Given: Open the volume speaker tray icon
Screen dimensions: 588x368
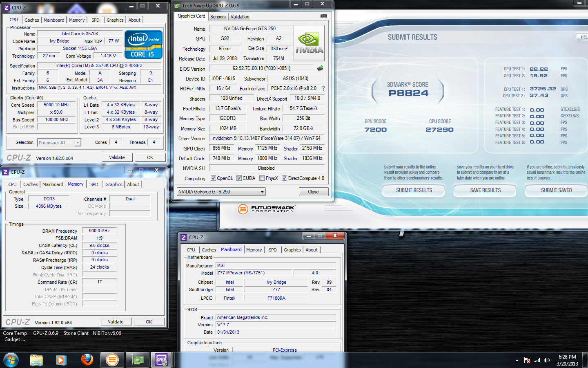Looking at the screenshot, I should coord(547,360).
